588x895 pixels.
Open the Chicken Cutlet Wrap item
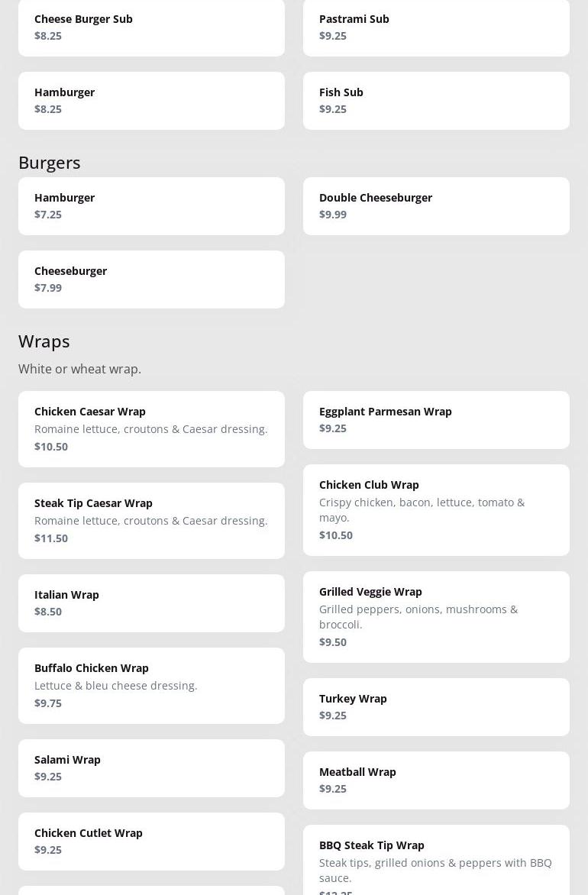[x=151, y=842]
